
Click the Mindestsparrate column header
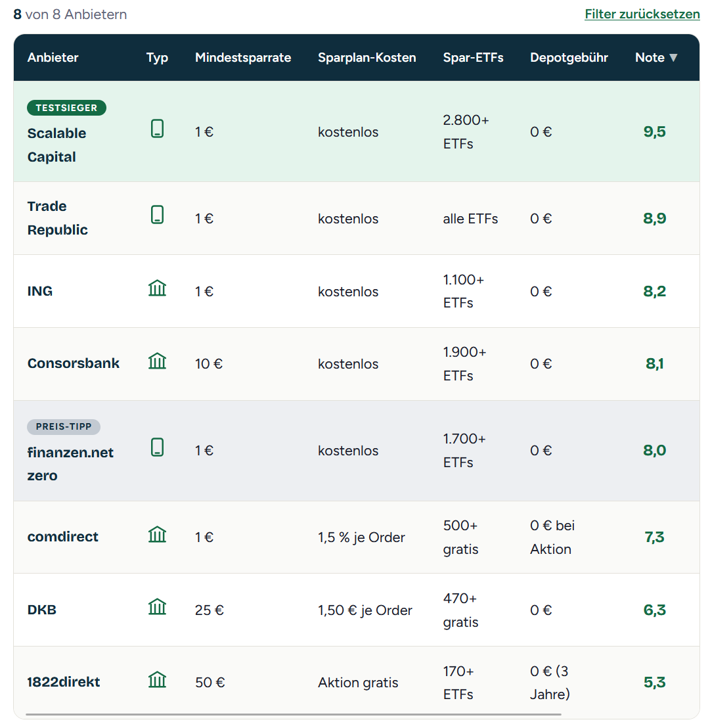click(x=243, y=58)
